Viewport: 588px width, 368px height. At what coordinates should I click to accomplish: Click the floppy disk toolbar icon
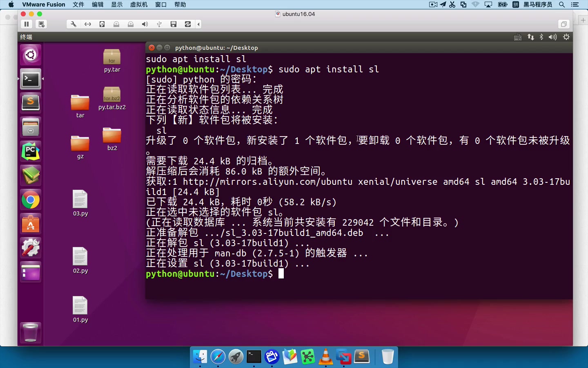pyautogui.click(x=174, y=24)
